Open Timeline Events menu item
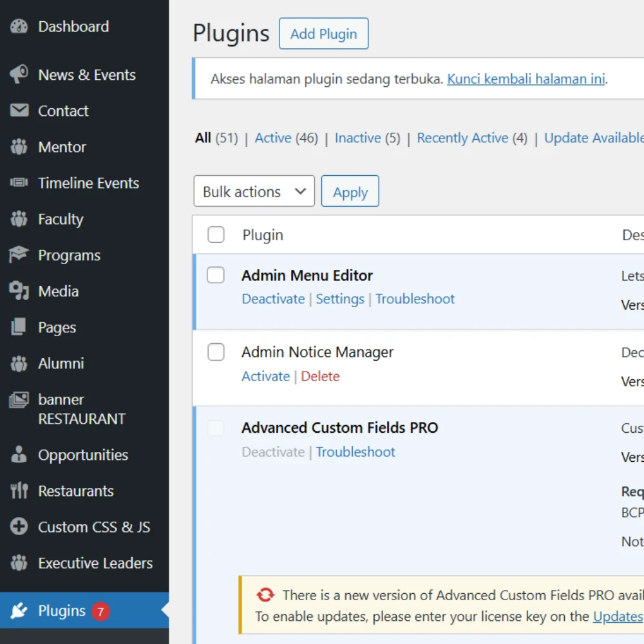 (x=88, y=183)
